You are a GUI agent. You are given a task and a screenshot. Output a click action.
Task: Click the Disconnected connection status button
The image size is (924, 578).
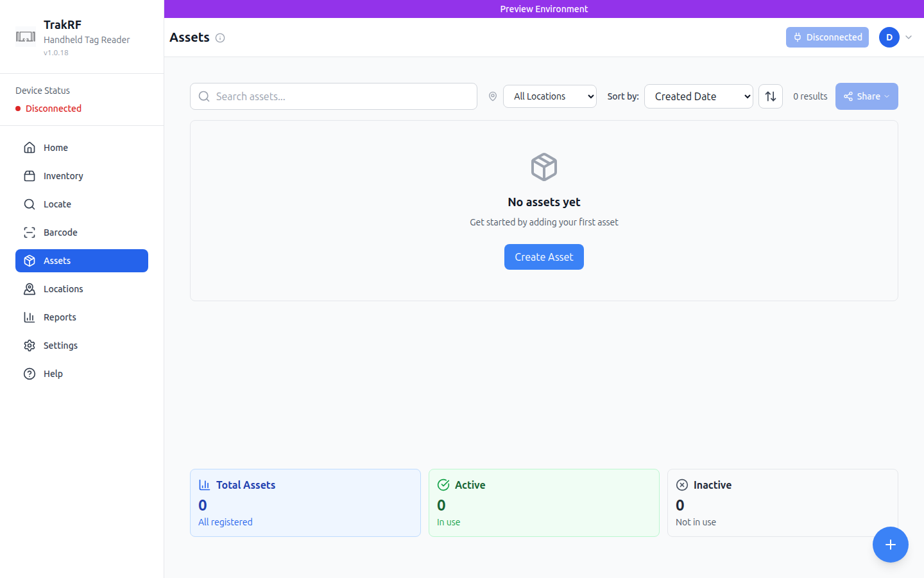[x=827, y=37]
